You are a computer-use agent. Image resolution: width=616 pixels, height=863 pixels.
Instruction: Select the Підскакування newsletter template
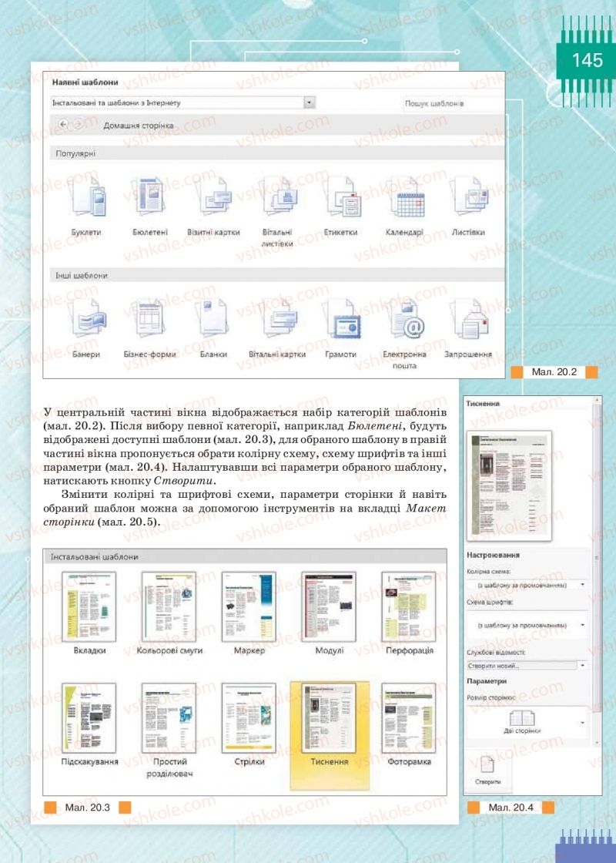pyautogui.click(x=89, y=725)
